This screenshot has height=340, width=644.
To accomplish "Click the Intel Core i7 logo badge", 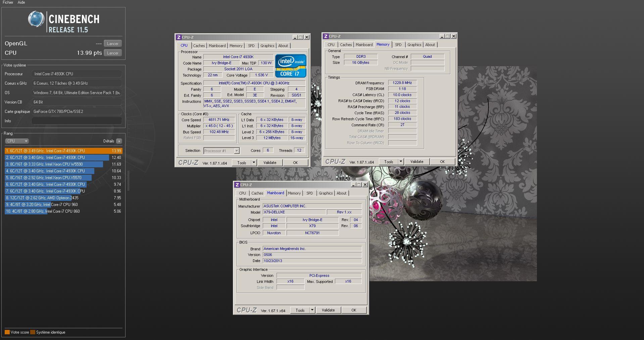I will pos(291,66).
